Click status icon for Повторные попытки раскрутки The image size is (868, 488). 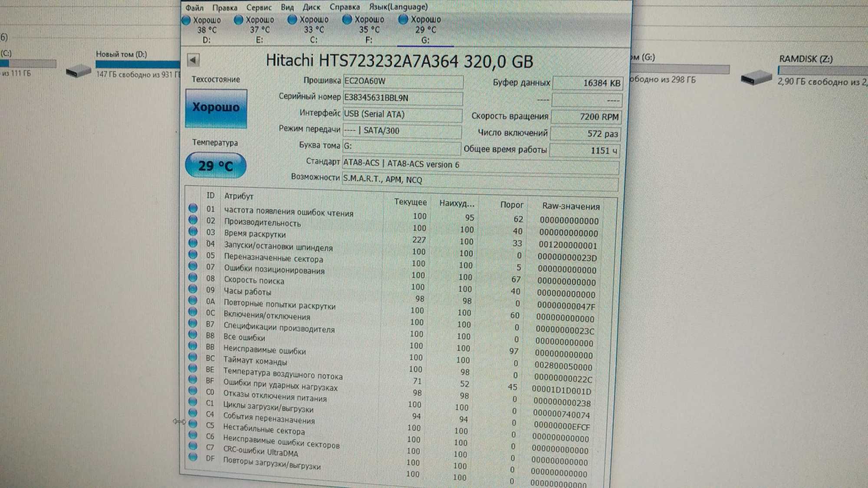click(x=193, y=300)
